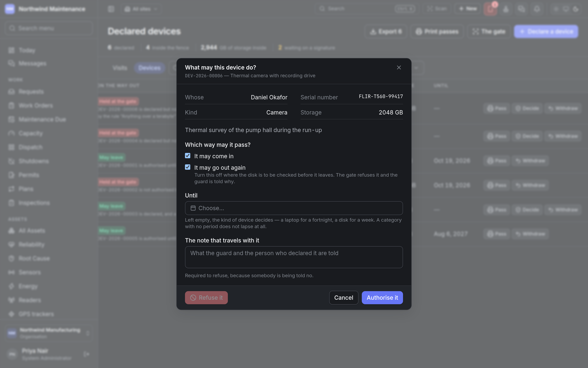Open Capacity in the sidebar
Screen dimensions: 588x368
point(49,133)
